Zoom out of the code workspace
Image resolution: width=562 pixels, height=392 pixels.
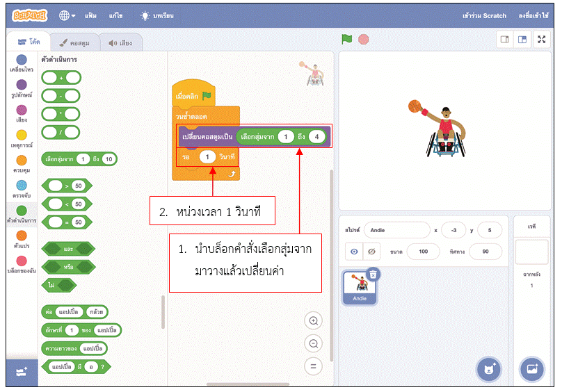click(314, 343)
